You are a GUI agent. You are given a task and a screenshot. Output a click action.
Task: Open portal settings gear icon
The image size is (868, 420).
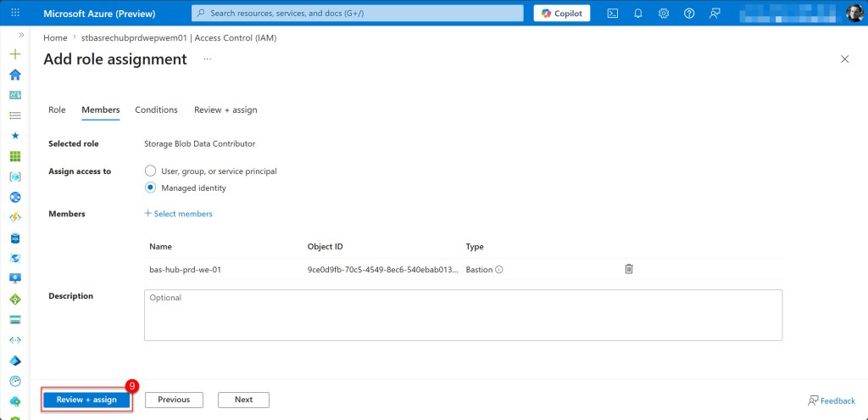click(664, 13)
